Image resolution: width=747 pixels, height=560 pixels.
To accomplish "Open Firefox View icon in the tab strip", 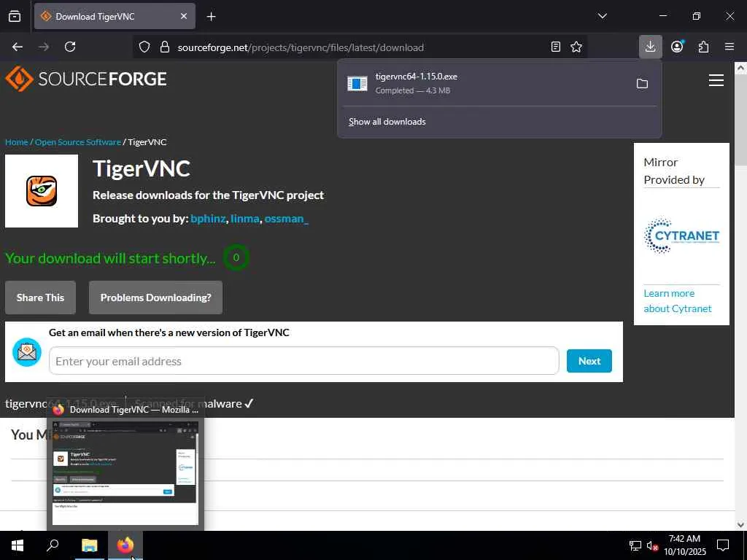I will pos(15,16).
